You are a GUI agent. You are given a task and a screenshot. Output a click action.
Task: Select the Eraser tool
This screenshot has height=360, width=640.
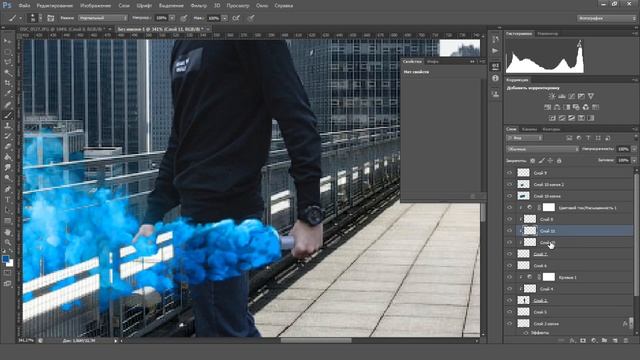coord(8,147)
